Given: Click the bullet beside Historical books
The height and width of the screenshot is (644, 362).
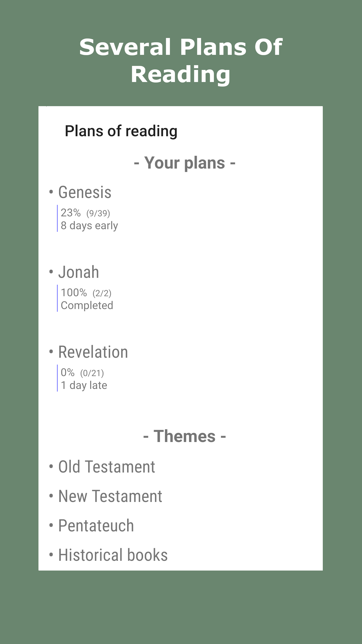Looking at the screenshot, I should click(51, 555).
